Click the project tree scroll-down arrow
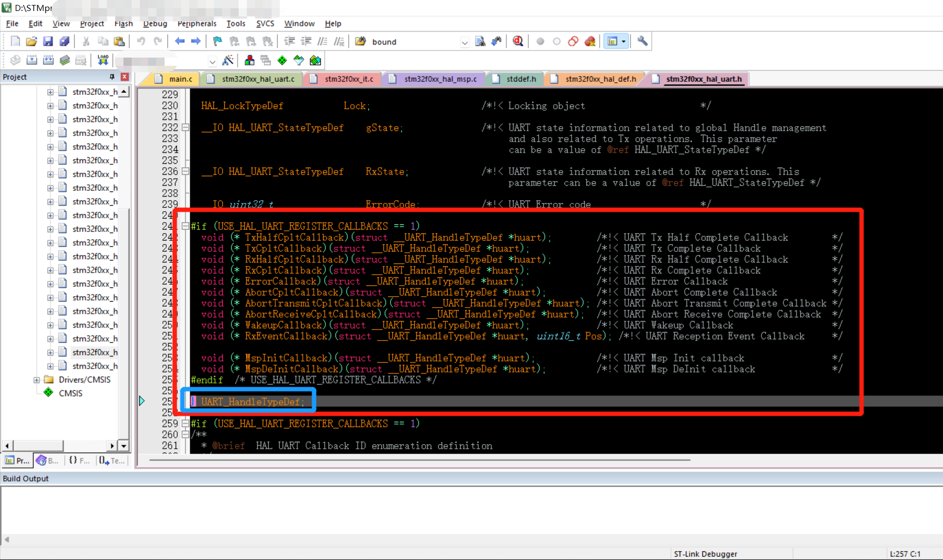 coord(124,445)
